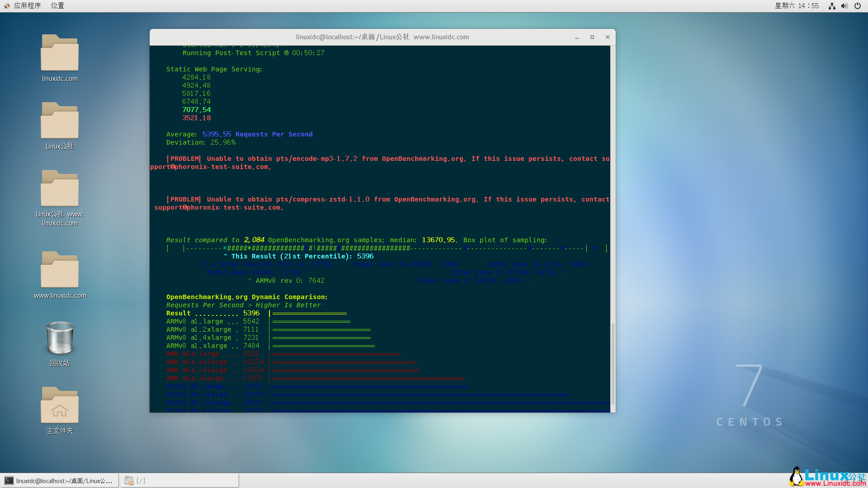Click the encode-mp3 PROBLEM message

click(x=380, y=163)
